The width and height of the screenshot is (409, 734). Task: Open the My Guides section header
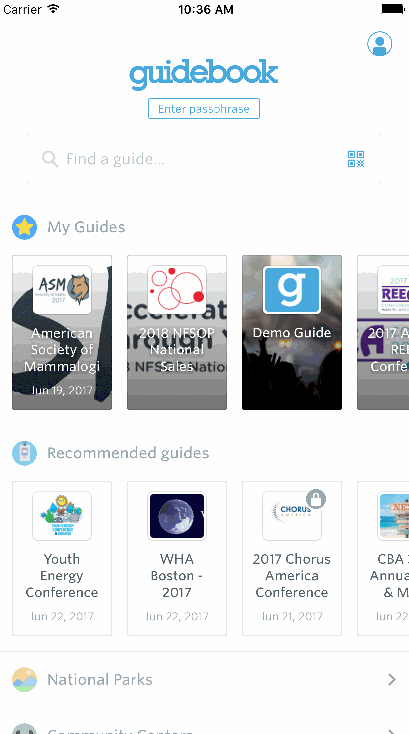click(x=86, y=227)
